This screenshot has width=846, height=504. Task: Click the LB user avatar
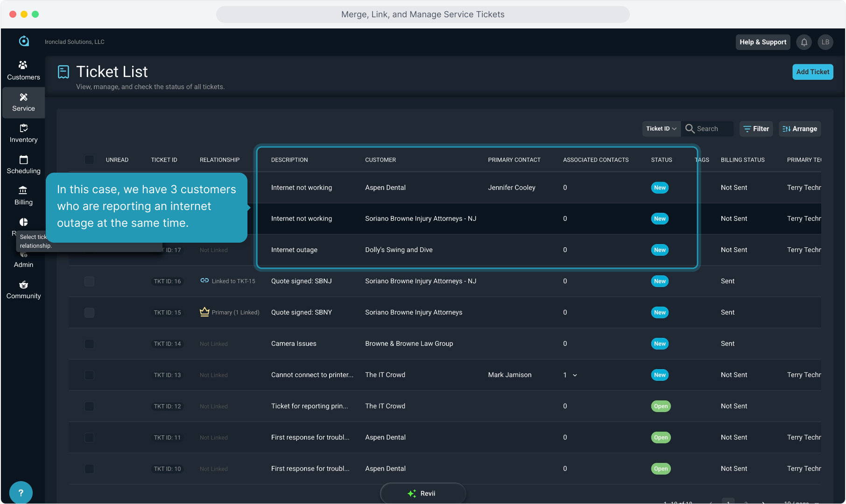(x=825, y=42)
